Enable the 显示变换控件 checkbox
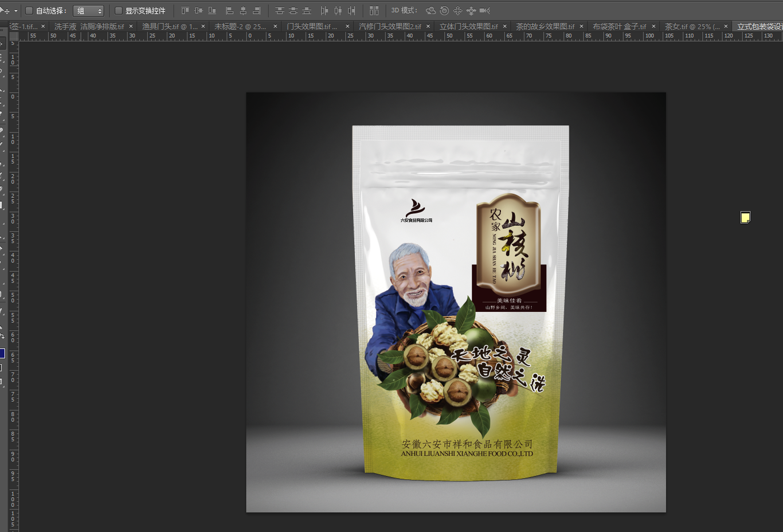The height and width of the screenshot is (532, 783). 119,10
